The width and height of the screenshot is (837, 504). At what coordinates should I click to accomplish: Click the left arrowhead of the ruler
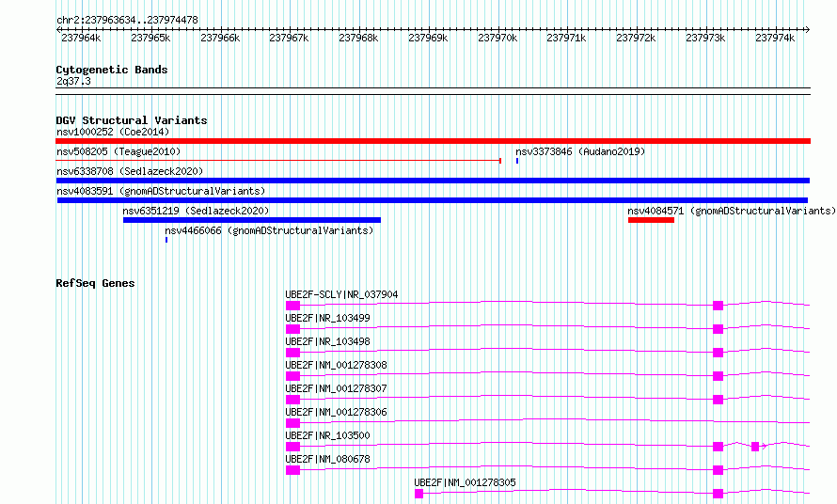pyautogui.click(x=58, y=30)
